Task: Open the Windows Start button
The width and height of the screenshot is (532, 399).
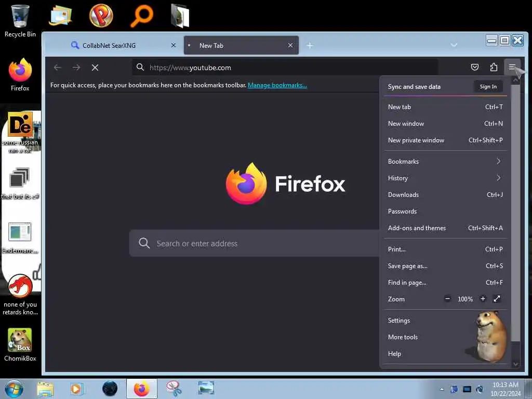Action: point(14,389)
